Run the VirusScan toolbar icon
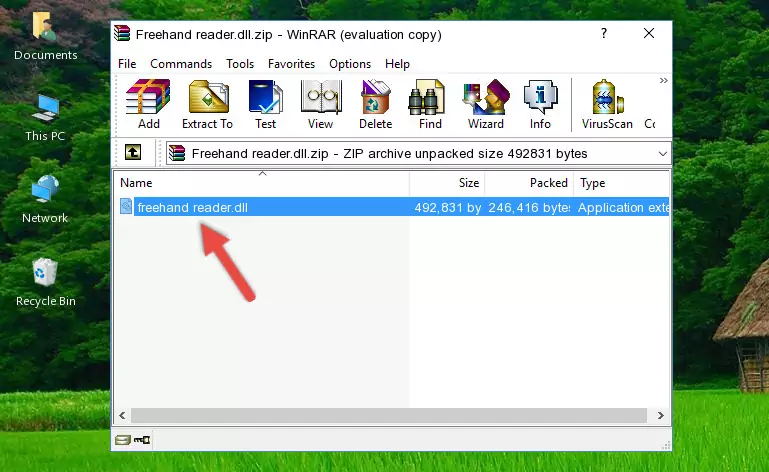Image resolution: width=769 pixels, height=472 pixels. click(x=607, y=104)
